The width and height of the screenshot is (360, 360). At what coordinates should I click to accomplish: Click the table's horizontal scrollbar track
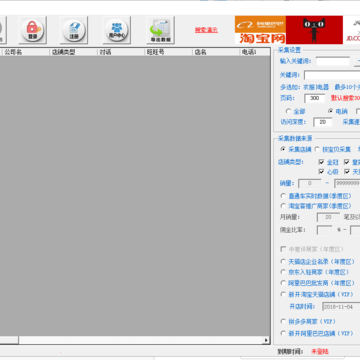pyautogui.click(x=141, y=340)
